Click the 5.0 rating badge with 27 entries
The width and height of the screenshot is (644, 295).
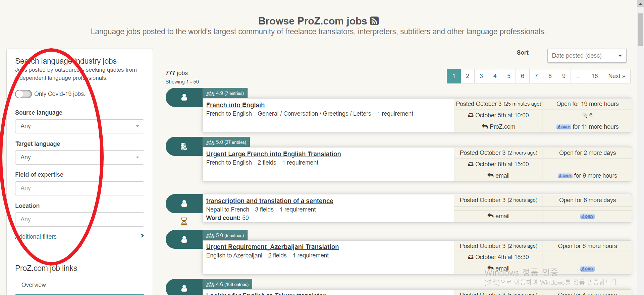226,142
